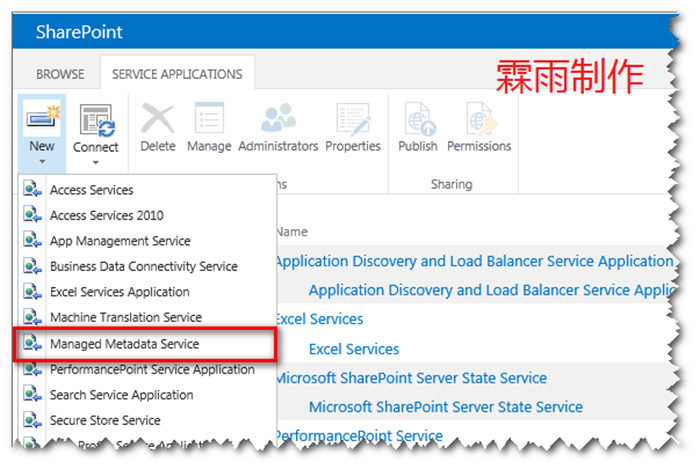
Task: Select Machine Translation Service menu entry
Action: pos(147,317)
